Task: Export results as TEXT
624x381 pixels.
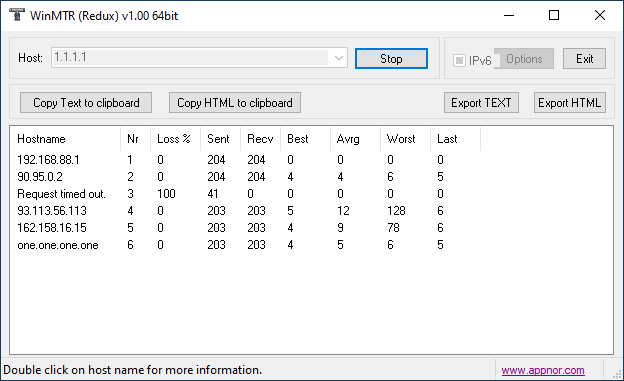Action: pyautogui.click(x=481, y=103)
